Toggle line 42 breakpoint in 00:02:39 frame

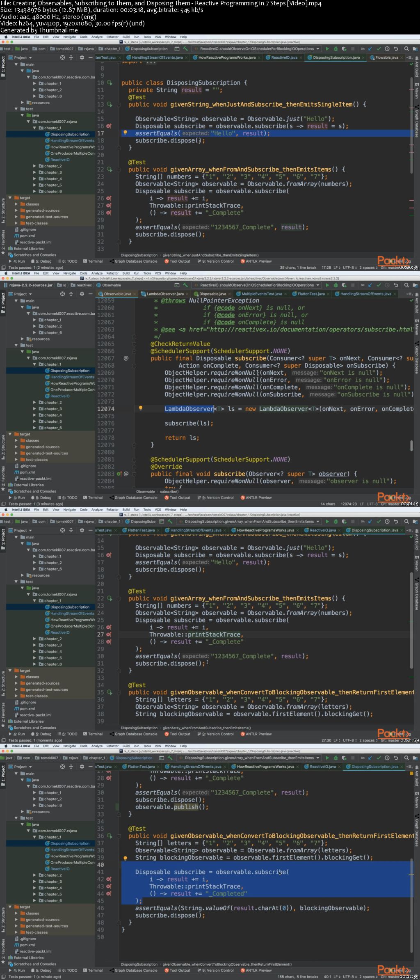point(109,879)
